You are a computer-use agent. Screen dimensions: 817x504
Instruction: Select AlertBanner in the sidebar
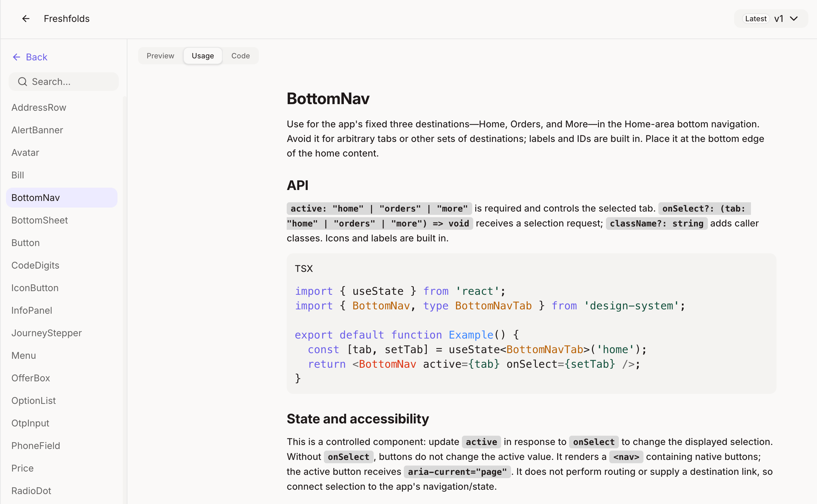click(x=62, y=130)
